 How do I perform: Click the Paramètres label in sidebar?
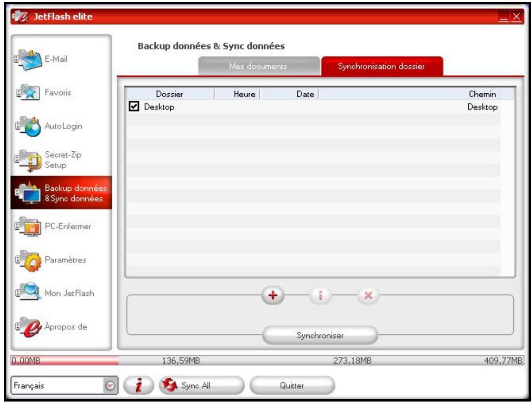pyautogui.click(x=66, y=260)
